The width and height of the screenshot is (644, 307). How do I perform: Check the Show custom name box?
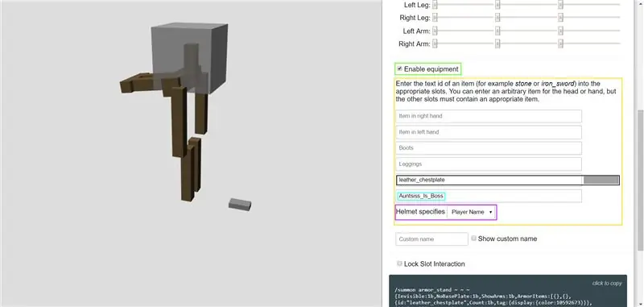coord(473,239)
